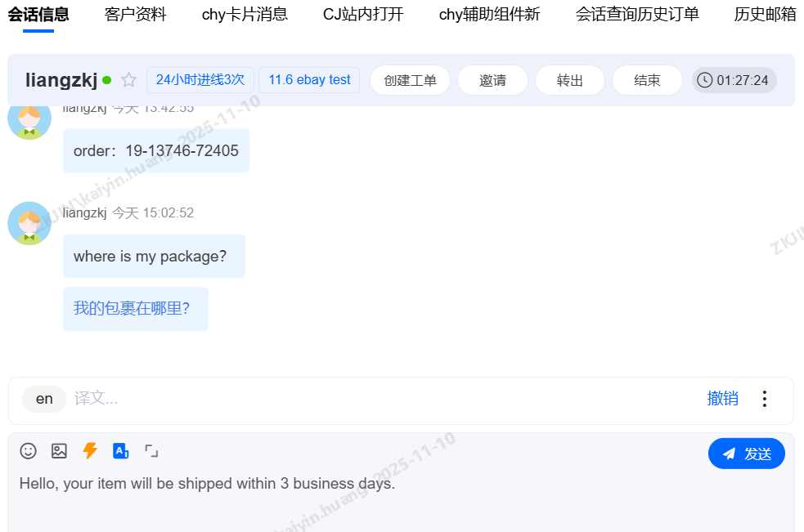804x532 pixels.
Task: Send the message with the 发送 button
Action: (x=747, y=454)
